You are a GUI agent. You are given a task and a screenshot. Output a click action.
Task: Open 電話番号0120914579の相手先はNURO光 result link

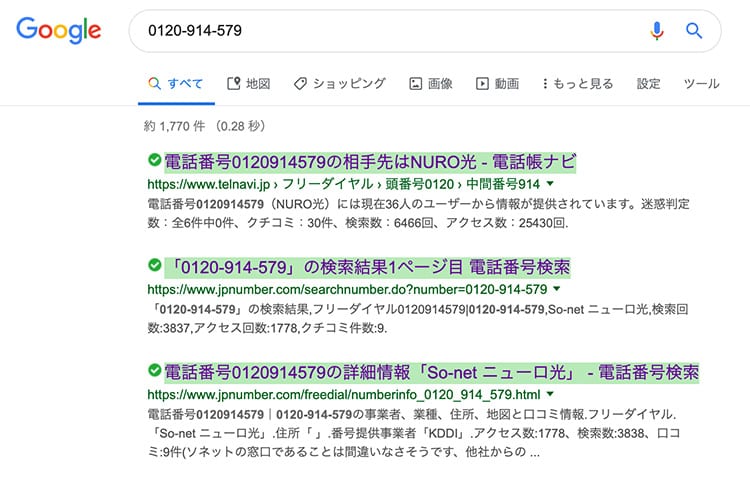click(370, 162)
